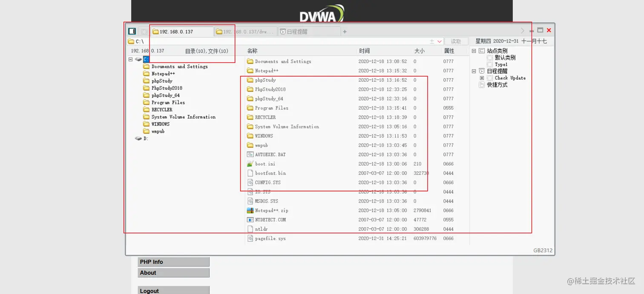Viewport: 644px width, 294px height.
Task: Expand the Check Update node
Action: 482,78
